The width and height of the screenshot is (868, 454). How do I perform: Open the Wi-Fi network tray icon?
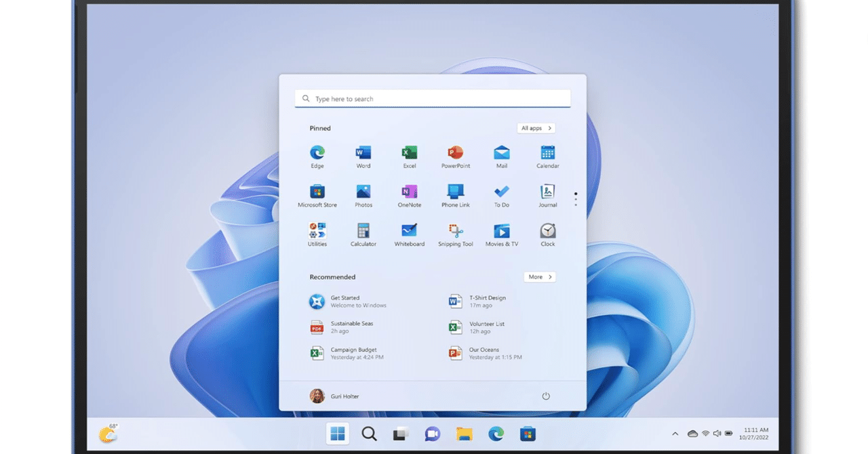tap(705, 434)
